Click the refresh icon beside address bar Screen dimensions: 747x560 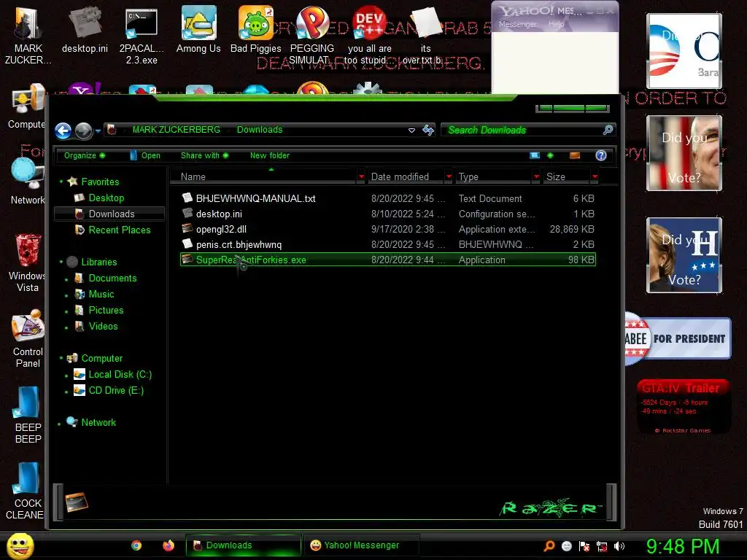pyautogui.click(x=428, y=130)
